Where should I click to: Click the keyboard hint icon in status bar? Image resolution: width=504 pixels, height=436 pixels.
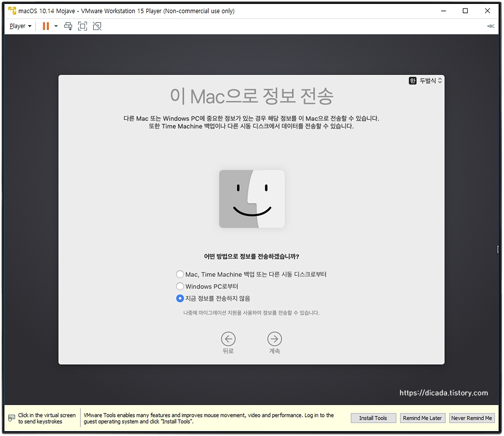click(12, 418)
